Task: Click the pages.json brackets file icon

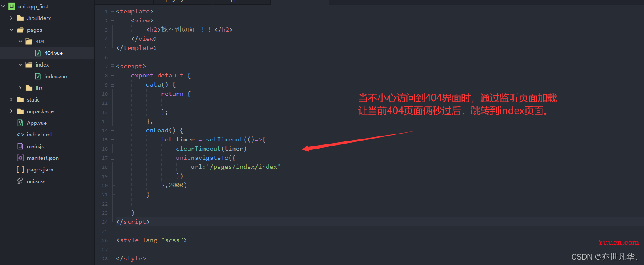Action: 20,170
